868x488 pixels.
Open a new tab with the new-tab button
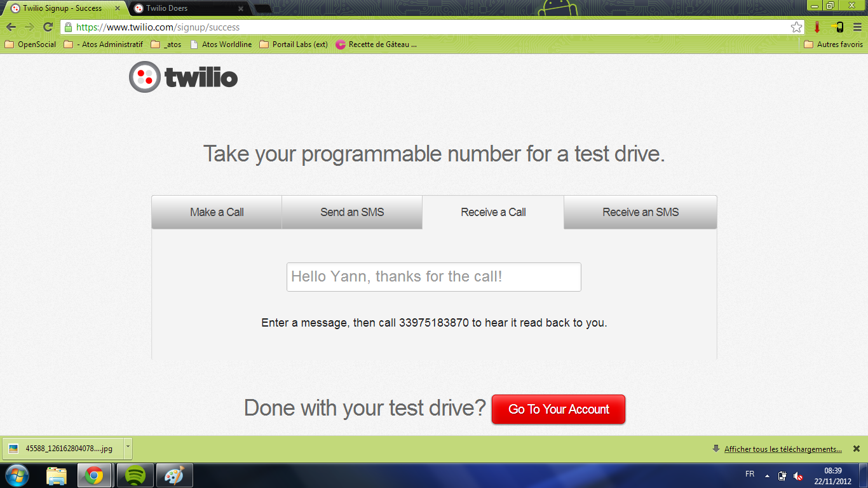[262, 9]
